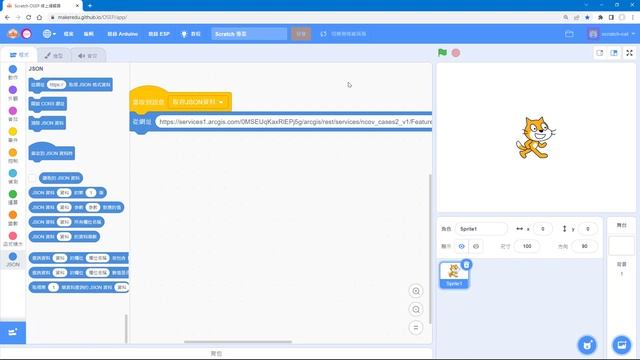Image resolution: width=640 pixels, height=360 pixels.
Task: Open the ESP firmware menu
Action: point(159,34)
